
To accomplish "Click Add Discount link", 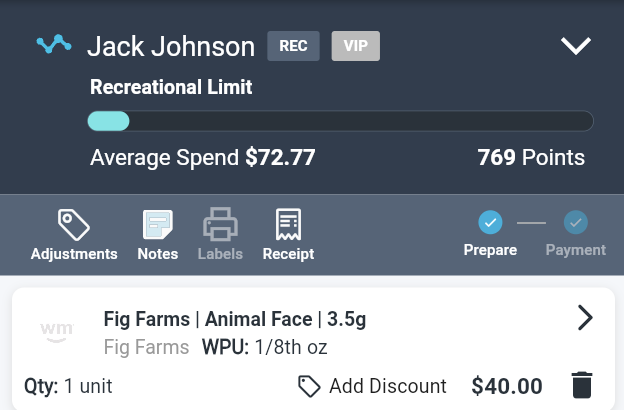I will [387, 386].
